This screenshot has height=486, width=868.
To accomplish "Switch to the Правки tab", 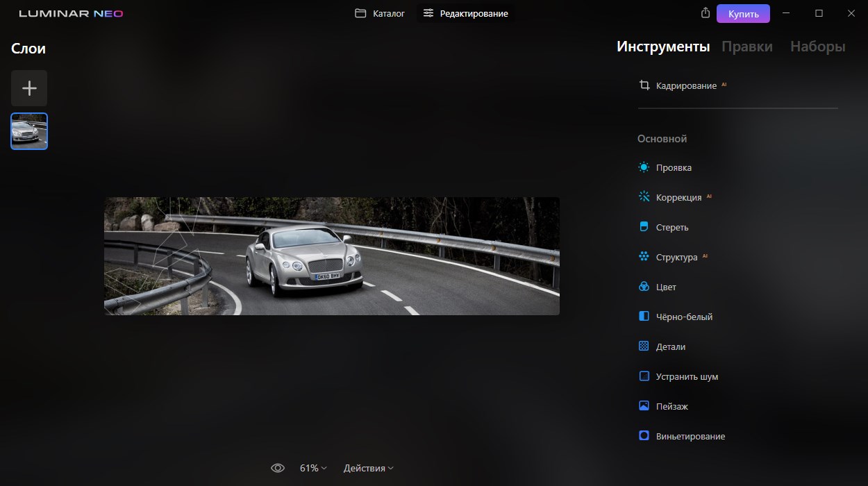I will click(747, 47).
